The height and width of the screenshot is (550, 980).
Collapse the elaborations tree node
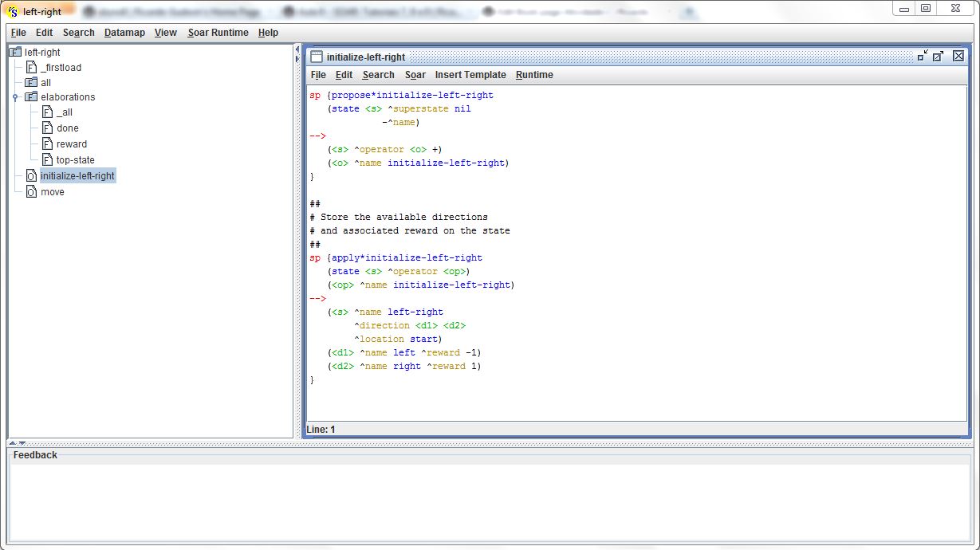point(15,97)
